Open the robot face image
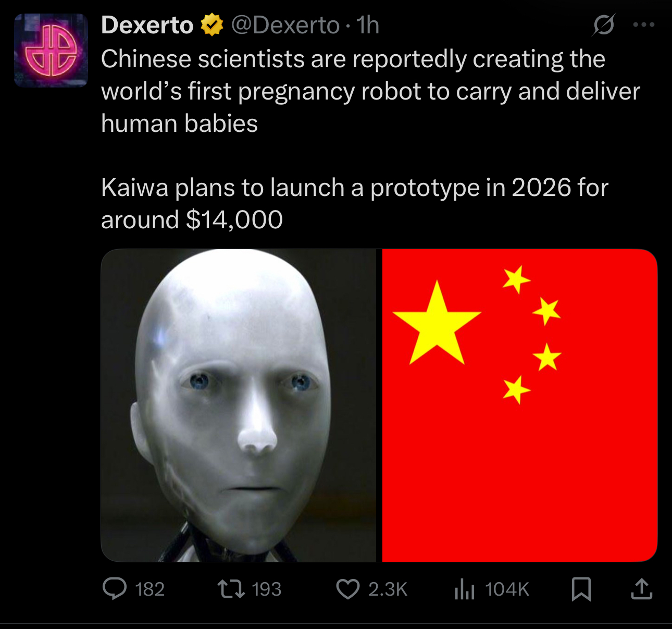Screen dimensions: 672x629 [x=239, y=405]
